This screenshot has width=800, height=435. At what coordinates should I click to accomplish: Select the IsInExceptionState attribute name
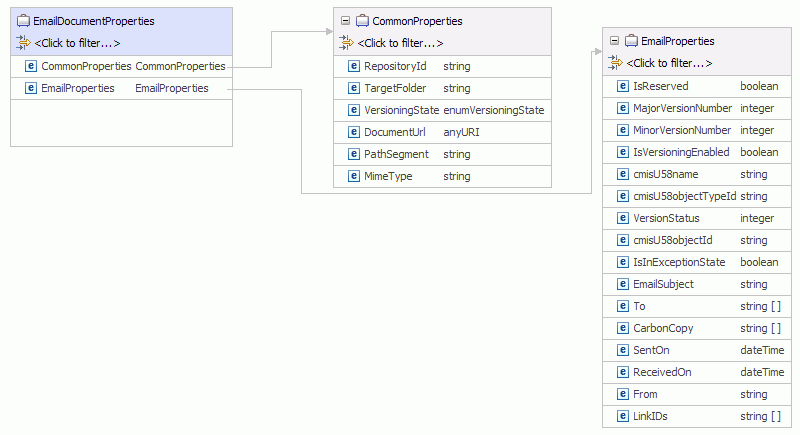click(x=679, y=262)
